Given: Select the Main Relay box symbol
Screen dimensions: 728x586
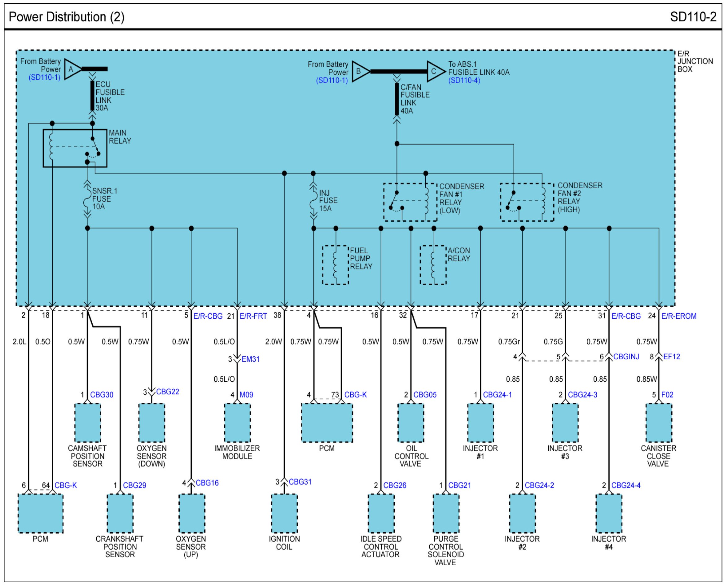Looking at the screenshot, I should pyautogui.click(x=75, y=148).
